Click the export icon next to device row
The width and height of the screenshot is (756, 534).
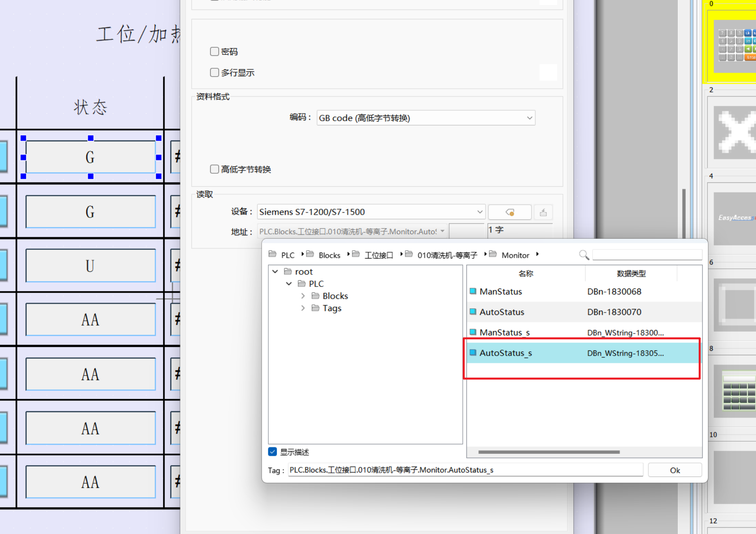coord(543,212)
